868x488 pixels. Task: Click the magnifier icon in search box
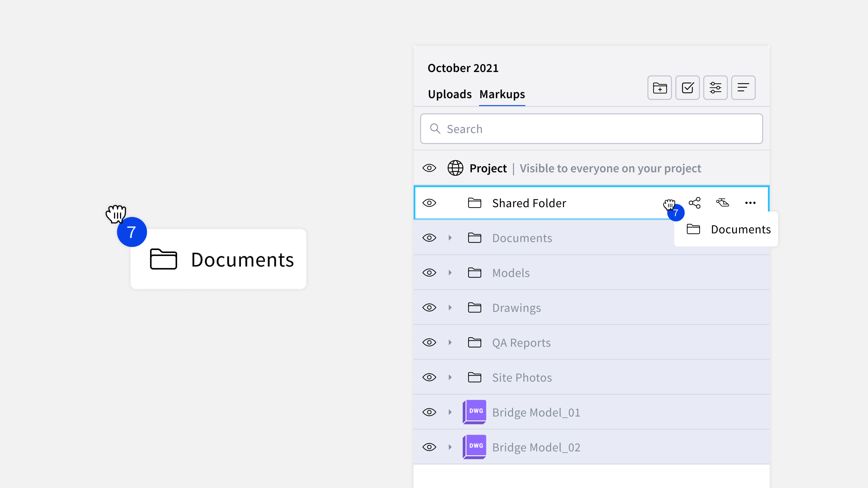point(435,129)
